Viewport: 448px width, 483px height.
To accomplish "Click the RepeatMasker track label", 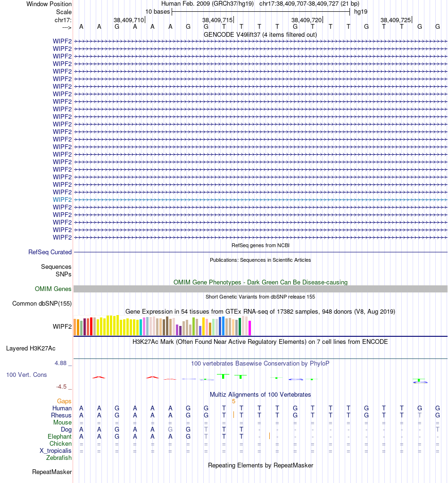I will (x=52, y=472).
